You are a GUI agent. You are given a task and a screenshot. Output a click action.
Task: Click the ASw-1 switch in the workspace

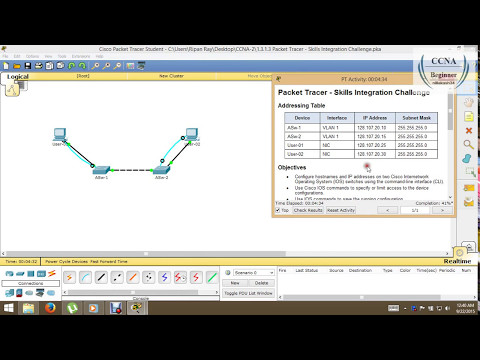point(101,170)
